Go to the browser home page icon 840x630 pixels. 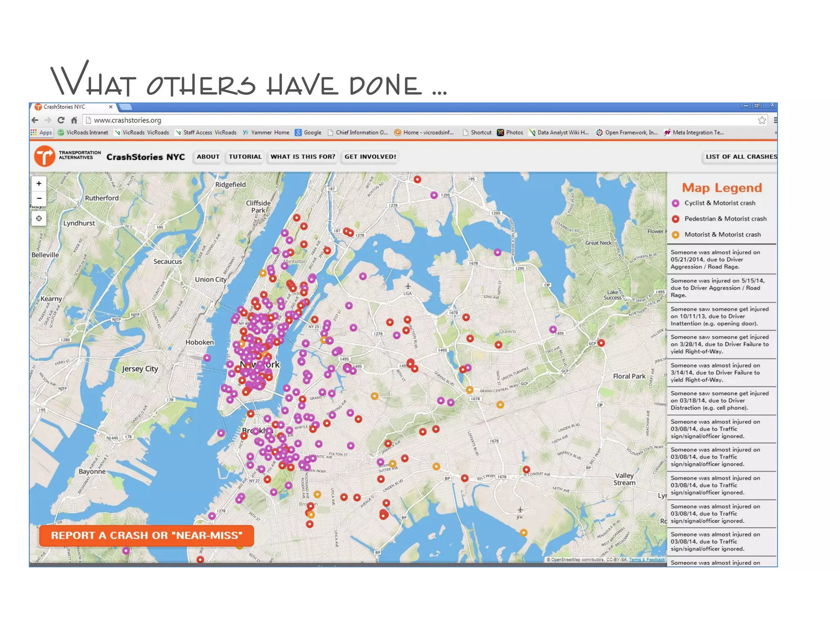[74, 120]
